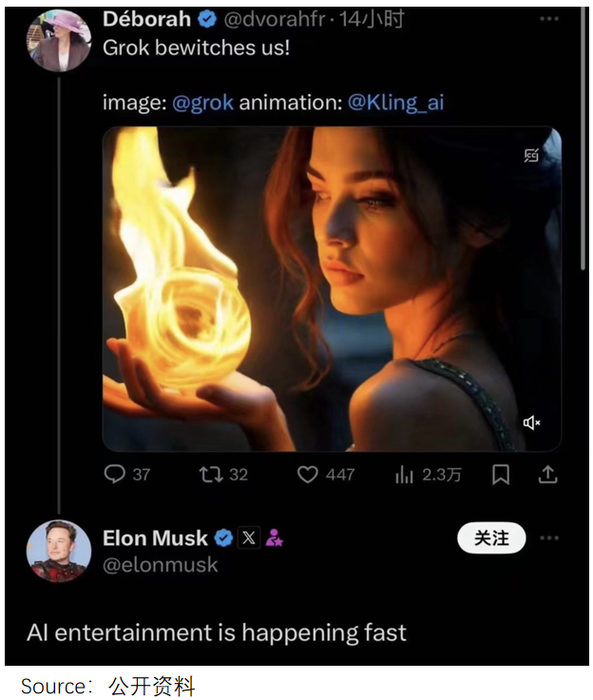
Task: Reply to Déborah's post via comment icon
Action: pos(115,474)
